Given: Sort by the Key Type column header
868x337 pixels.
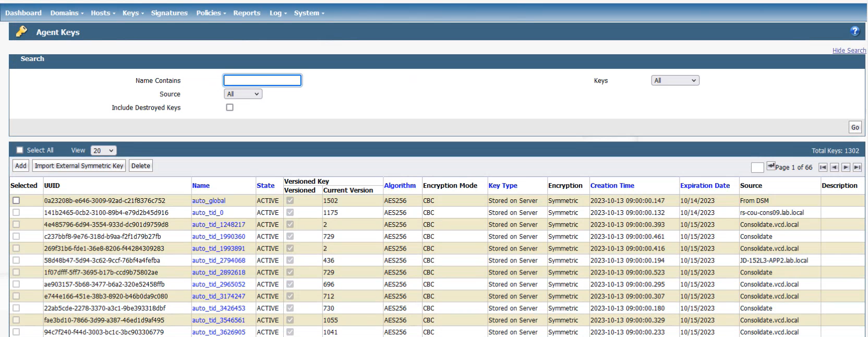Looking at the screenshot, I should tap(503, 186).
